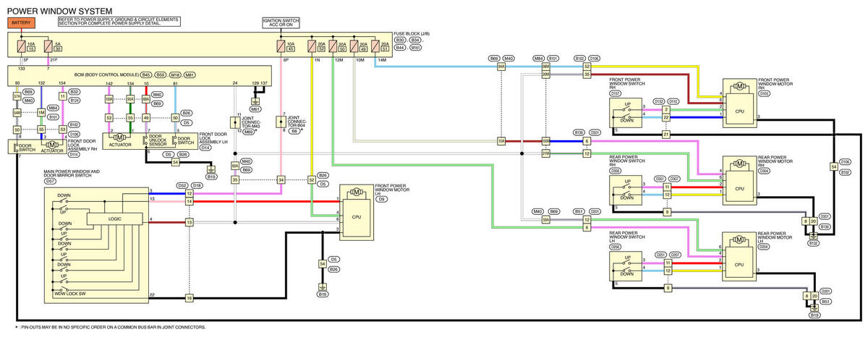
Task: Click the D356 connector oval
Action: pyautogui.click(x=617, y=170)
